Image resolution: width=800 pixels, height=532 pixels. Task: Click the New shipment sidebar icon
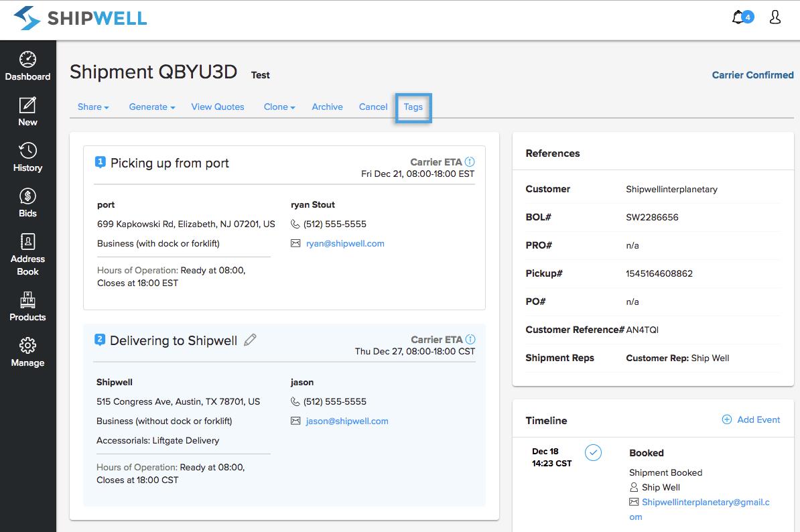(27, 105)
